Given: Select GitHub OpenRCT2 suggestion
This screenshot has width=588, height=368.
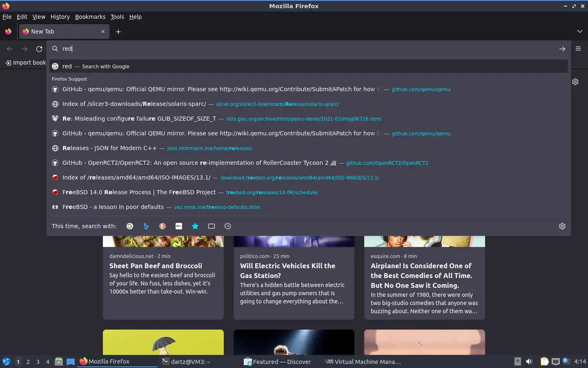Looking at the screenshot, I should [309, 163].
